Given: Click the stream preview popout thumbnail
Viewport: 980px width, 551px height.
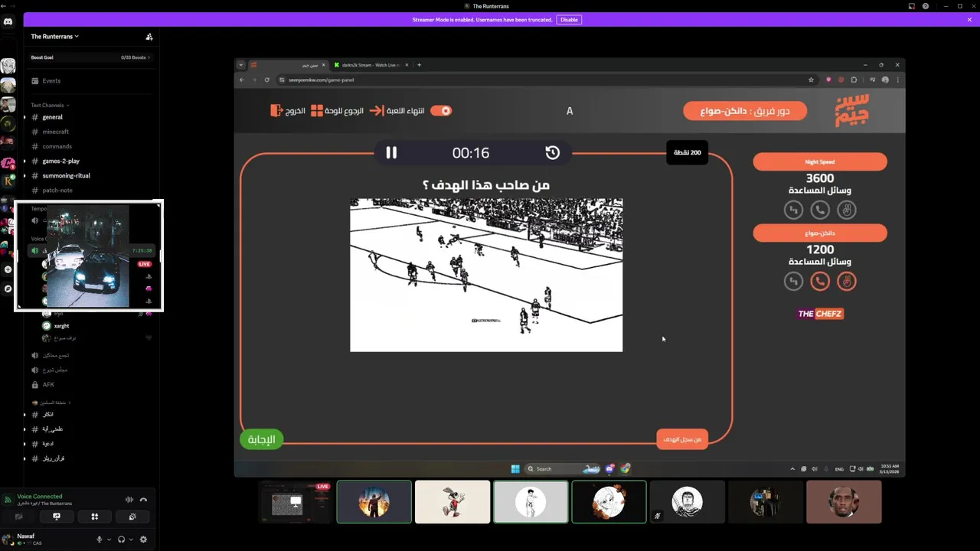Looking at the screenshot, I should pyautogui.click(x=89, y=256).
